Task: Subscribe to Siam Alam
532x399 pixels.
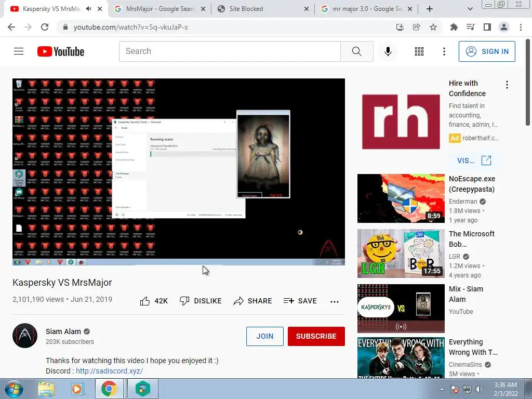Action: pyautogui.click(x=316, y=336)
